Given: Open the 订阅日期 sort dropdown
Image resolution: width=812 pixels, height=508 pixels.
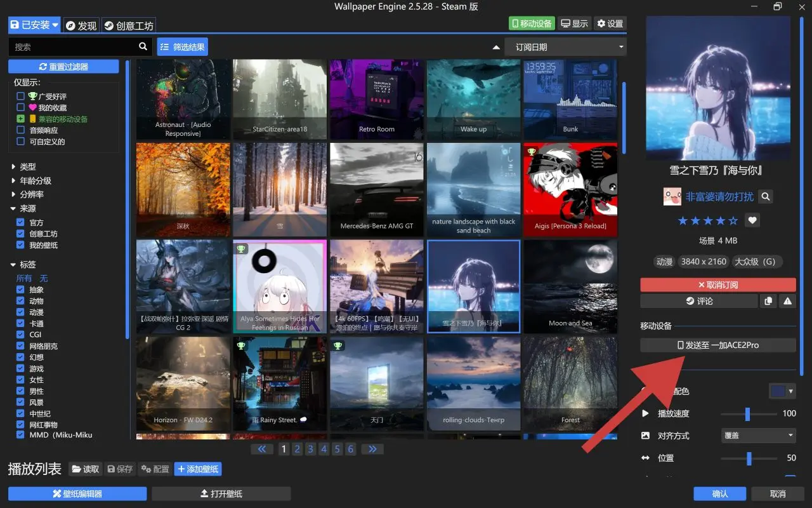Looking at the screenshot, I should [x=565, y=47].
